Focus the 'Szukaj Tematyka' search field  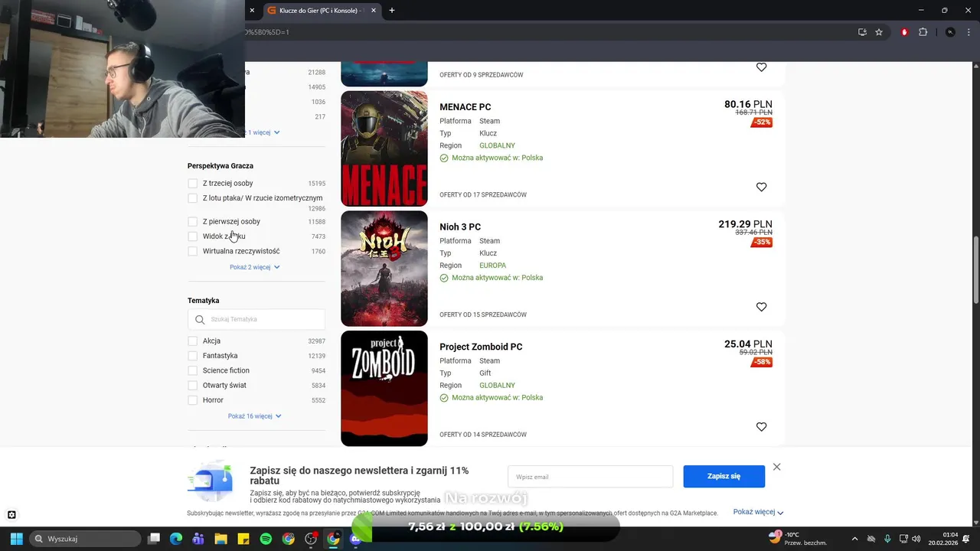(256, 319)
